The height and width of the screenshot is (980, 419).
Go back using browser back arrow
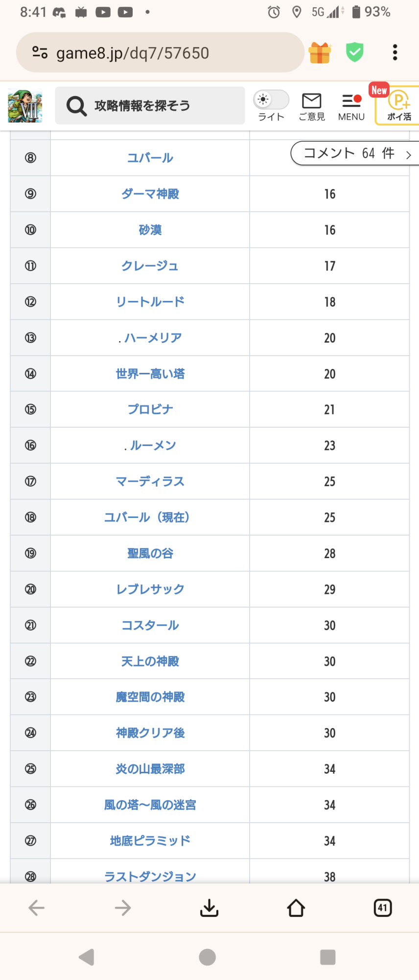click(37, 908)
